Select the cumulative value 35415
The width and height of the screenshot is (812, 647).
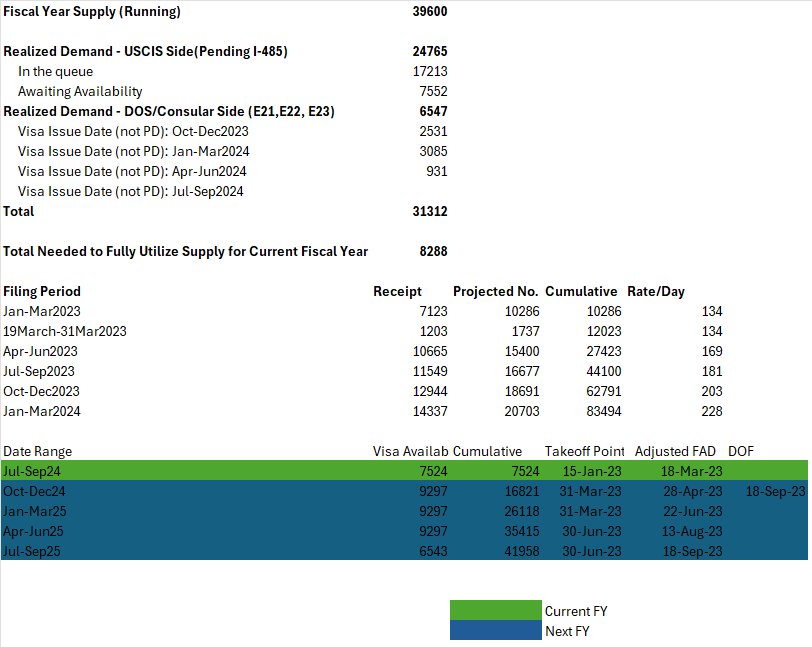point(522,531)
